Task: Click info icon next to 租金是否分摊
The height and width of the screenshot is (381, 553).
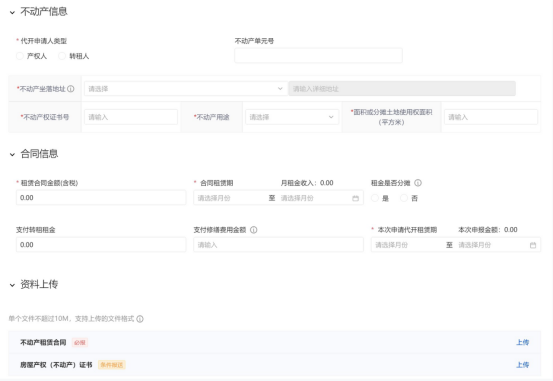Action: (x=418, y=183)
